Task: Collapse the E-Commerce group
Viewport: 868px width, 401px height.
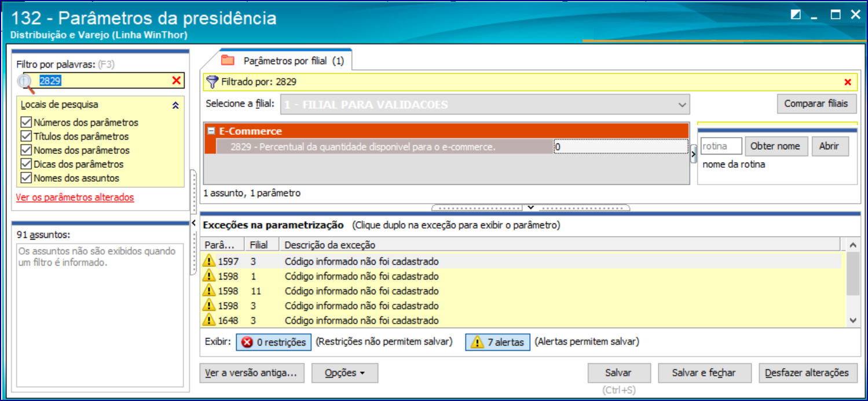Action: [x=211, y=131]
